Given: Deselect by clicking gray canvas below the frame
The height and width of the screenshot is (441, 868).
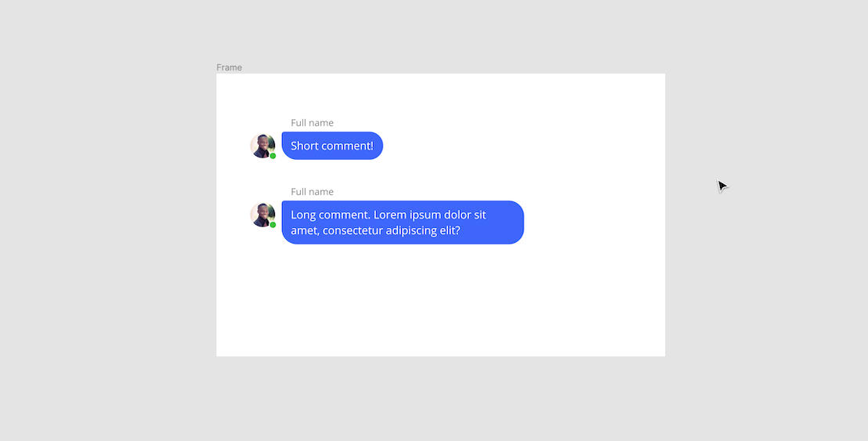Looking at the screenshot, I should click(x=440, y=399).
